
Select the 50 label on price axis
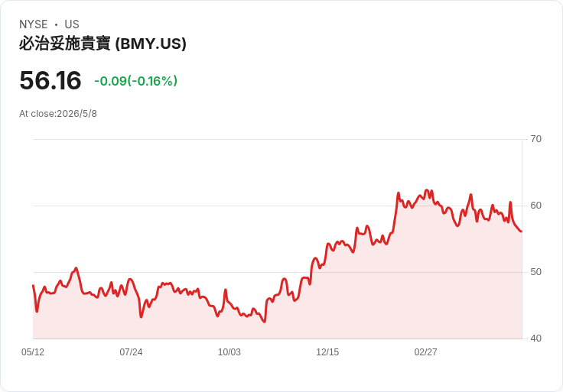535,272
